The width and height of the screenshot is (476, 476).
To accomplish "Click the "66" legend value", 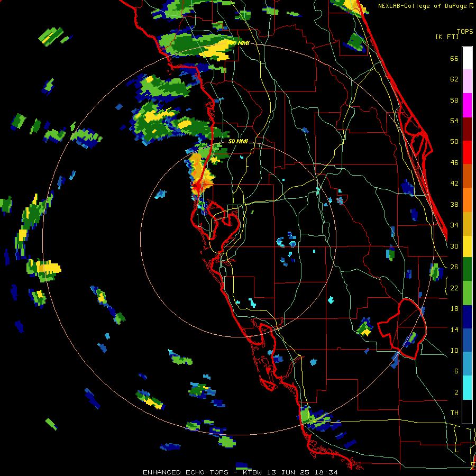I will 454,58.
